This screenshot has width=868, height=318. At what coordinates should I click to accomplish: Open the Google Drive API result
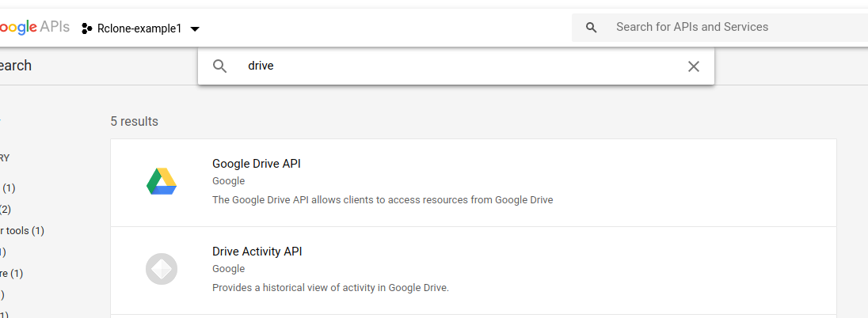(474, 183)
